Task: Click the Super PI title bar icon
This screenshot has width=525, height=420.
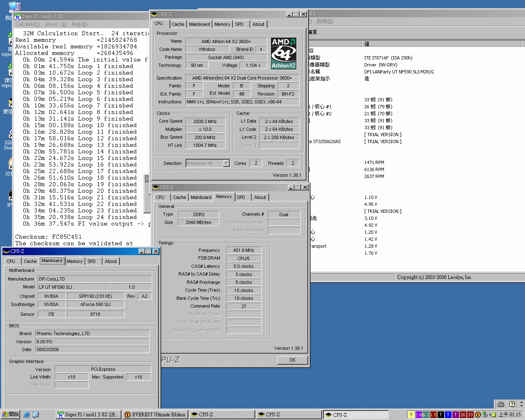Action: coord(18,16)
